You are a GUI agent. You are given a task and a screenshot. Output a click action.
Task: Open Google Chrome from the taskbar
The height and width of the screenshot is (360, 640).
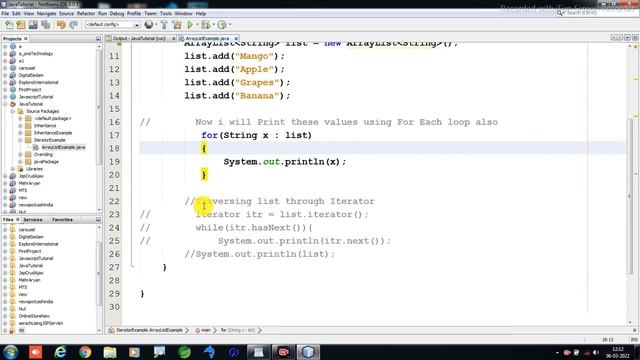click(x=85, y=352)
